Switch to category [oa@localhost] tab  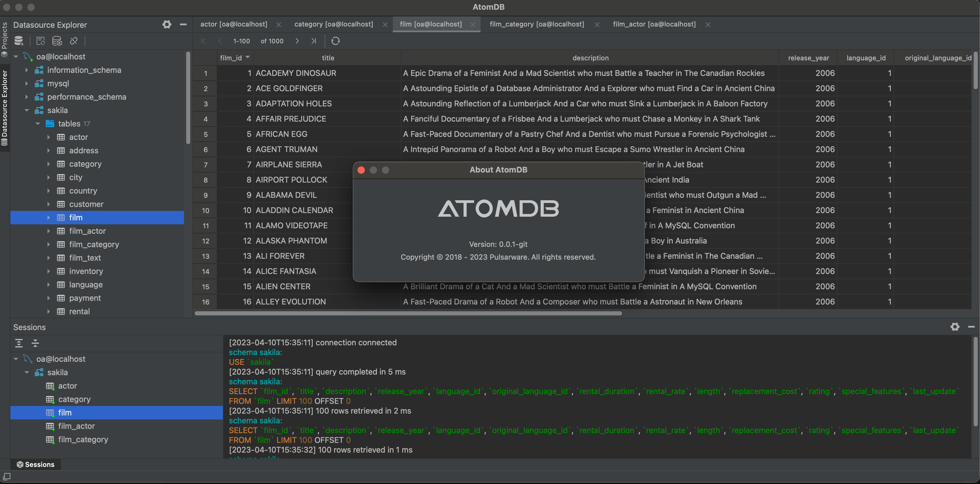coord(334,24)
